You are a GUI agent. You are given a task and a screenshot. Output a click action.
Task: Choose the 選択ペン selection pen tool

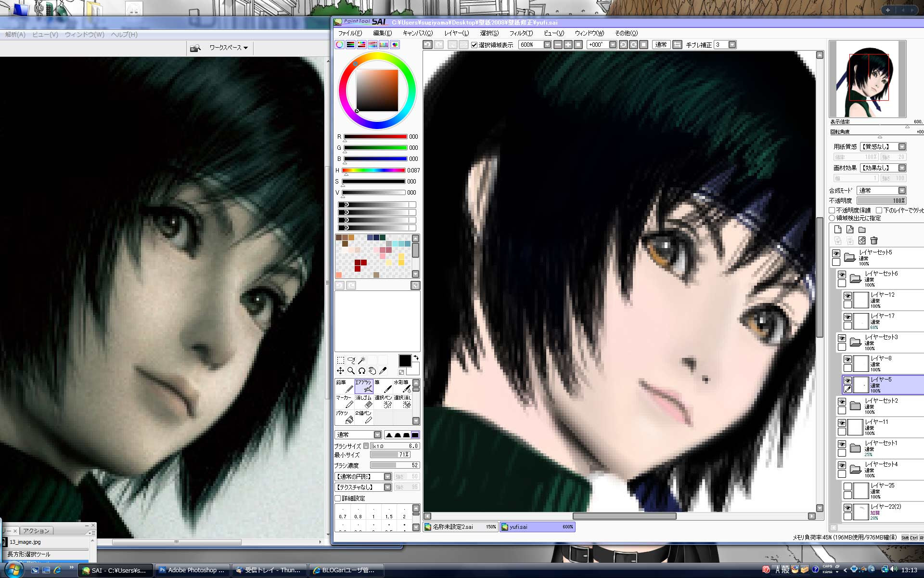[x=383, y=402]
